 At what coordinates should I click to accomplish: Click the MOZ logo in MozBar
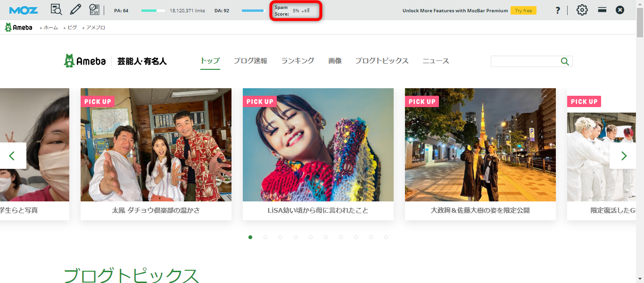click(24, 10)
